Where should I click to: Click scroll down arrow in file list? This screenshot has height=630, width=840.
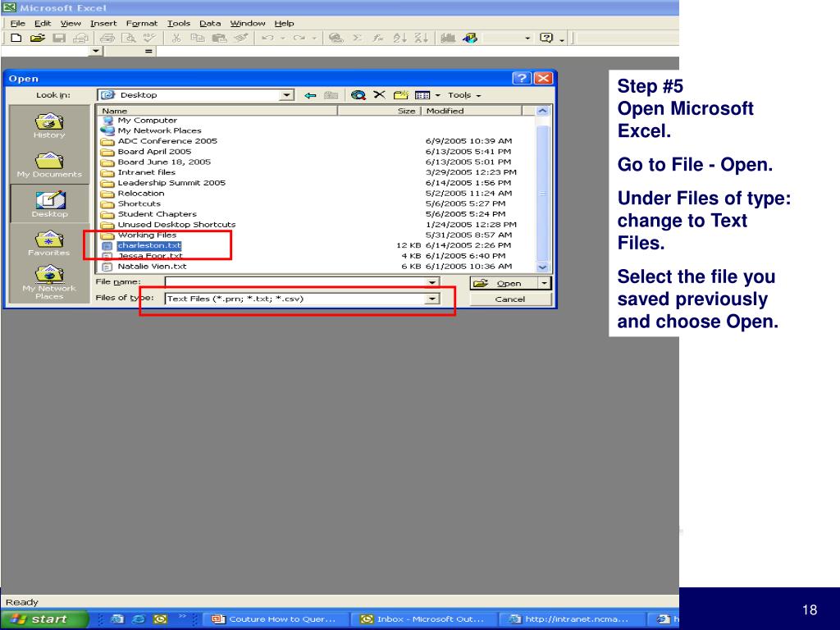pos(543,267)
